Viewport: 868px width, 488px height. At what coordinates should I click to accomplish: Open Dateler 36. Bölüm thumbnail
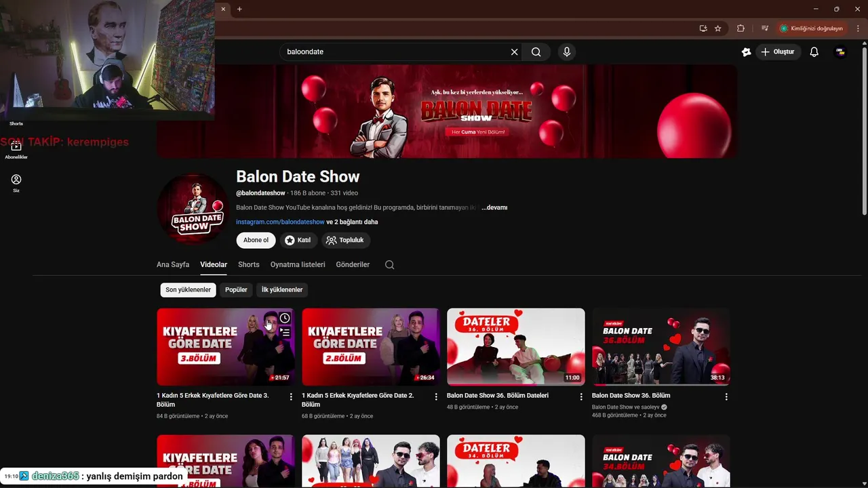click(x=515, y=347)
